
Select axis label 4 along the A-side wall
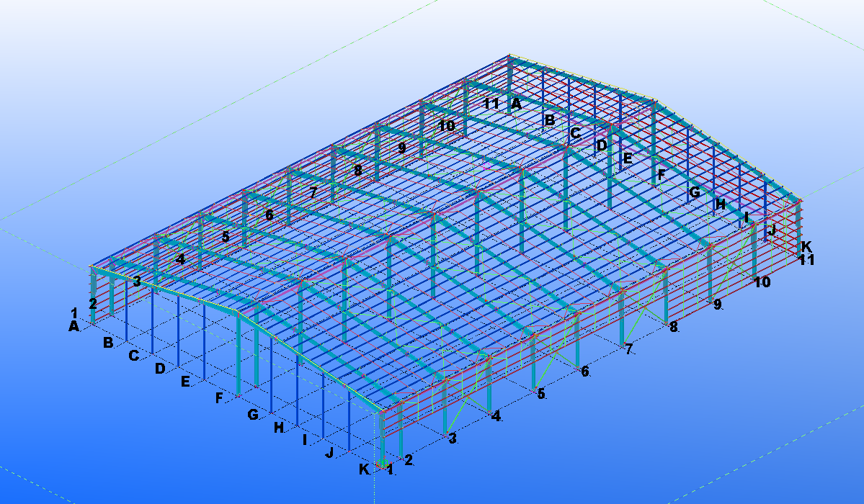[181, 259]
